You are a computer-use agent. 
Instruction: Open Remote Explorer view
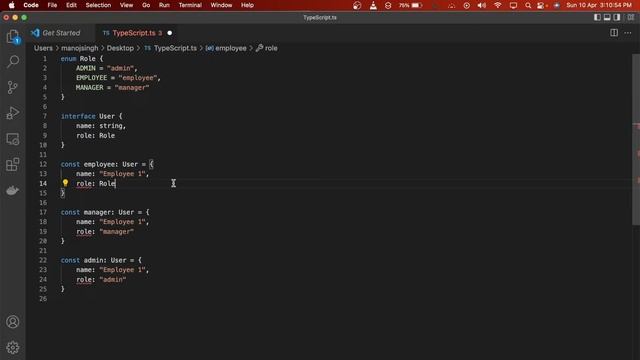tap(13, 139)
